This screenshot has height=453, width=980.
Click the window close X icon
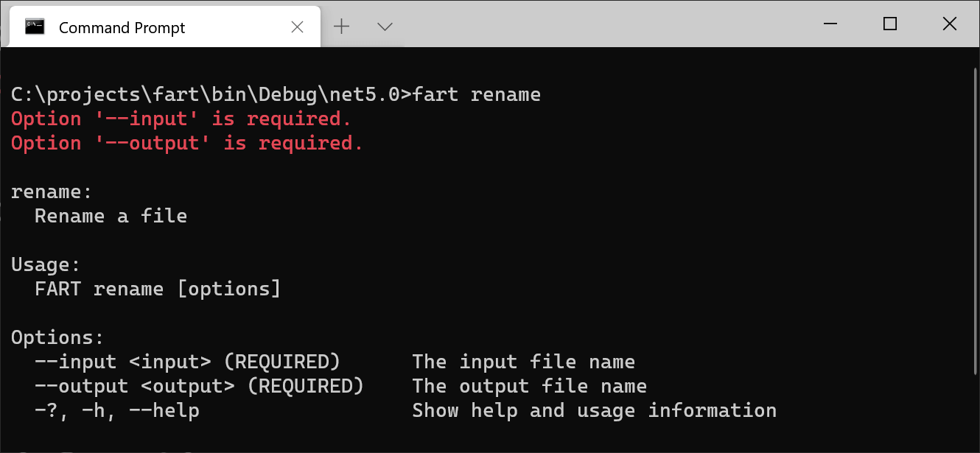click(949, 24)
